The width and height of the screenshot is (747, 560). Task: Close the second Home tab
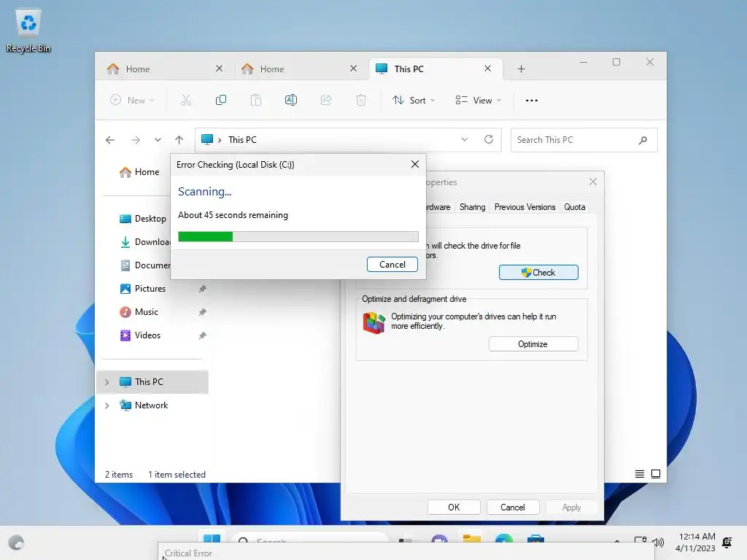[x=354, y=69]
